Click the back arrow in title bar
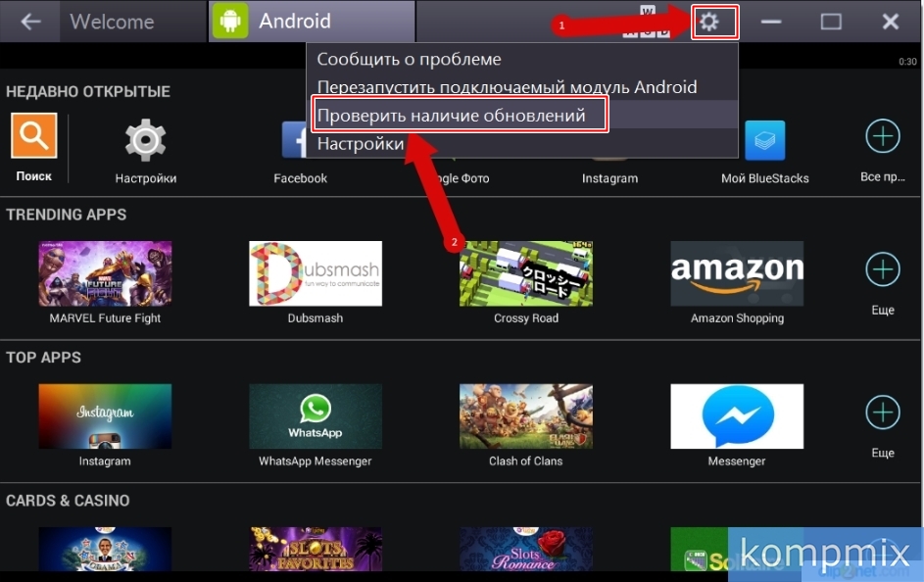 (30, 22)
